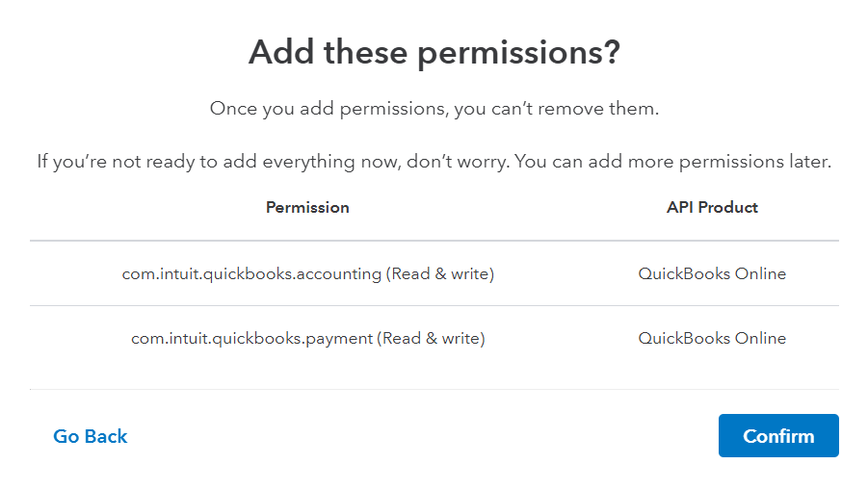This screenshot has width=868, height=490.
Task: Click the word 'Online' in the accounting row
Action: pos(760,273)
